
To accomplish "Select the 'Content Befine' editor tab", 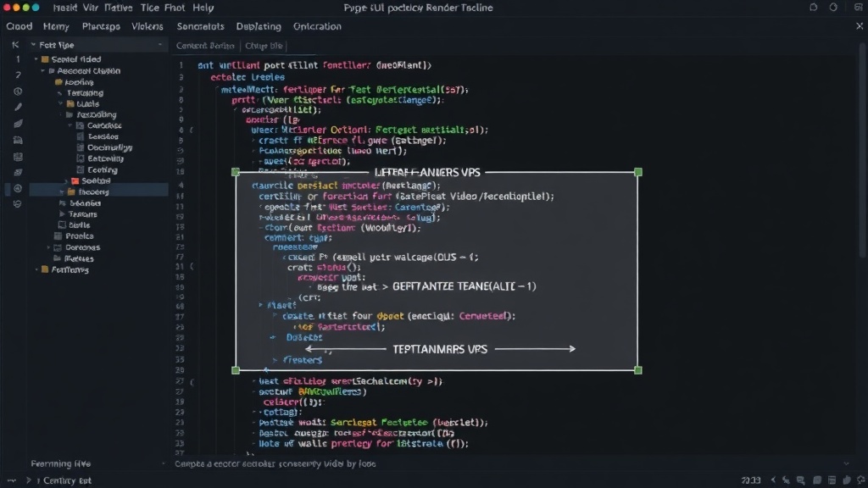I will point(205,46).
